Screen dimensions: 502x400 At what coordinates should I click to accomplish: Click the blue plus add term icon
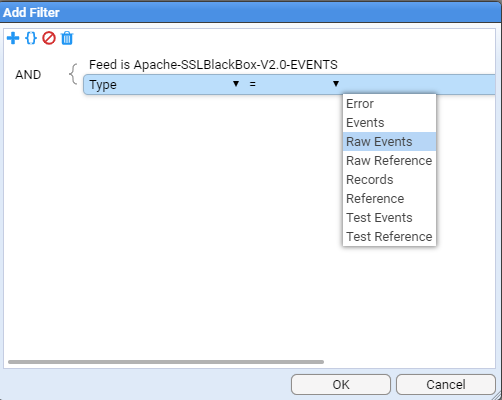coord(13,38)
